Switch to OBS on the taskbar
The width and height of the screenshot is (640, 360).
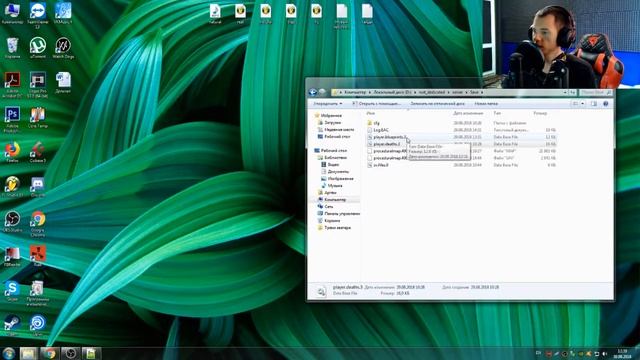click(71, 353)
